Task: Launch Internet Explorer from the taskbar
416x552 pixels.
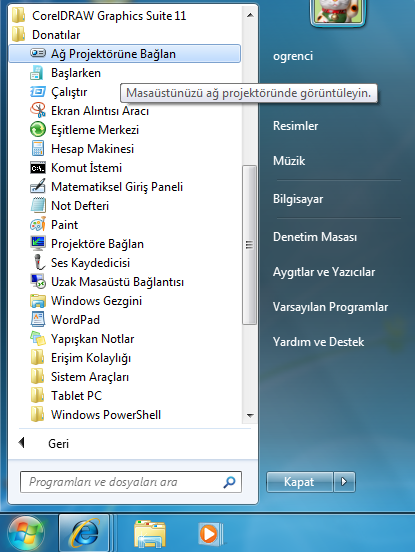Action: pyautogui.click(x=84, y=534)
